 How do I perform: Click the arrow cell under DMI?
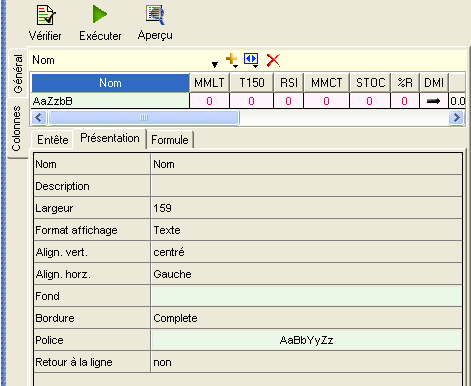434,101
